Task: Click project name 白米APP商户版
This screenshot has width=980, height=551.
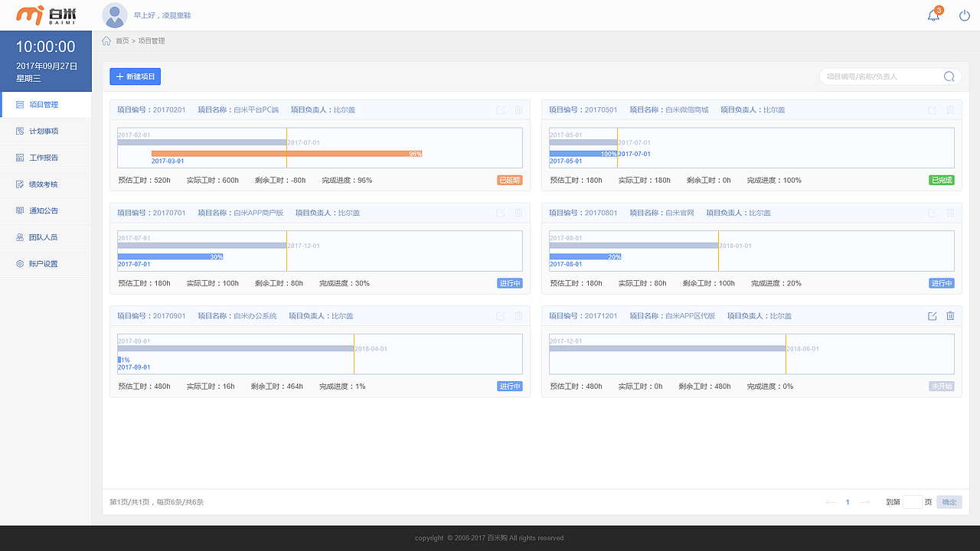Action: (258, 213)
